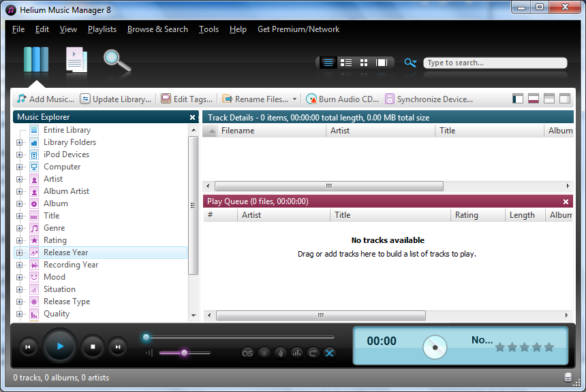
Task: Skip to previous track
Action: (x=28, y=347)
